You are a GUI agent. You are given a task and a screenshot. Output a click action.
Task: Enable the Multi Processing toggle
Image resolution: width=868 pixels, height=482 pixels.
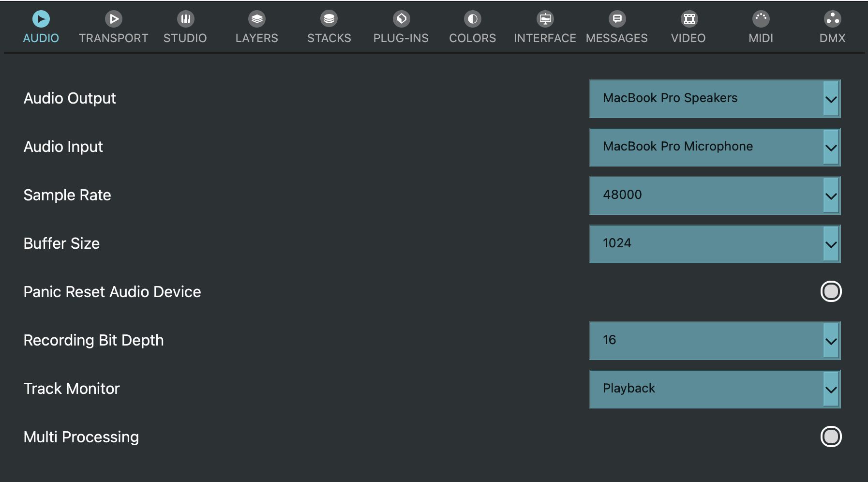click(831, 437)
